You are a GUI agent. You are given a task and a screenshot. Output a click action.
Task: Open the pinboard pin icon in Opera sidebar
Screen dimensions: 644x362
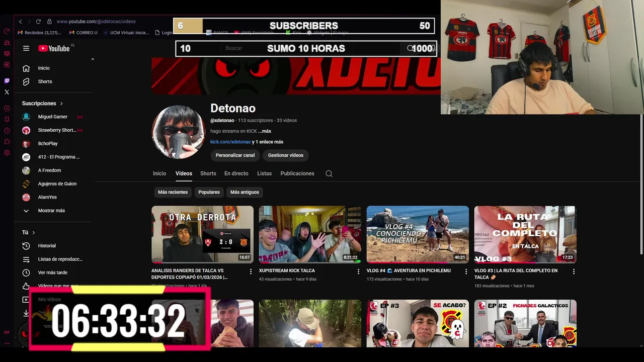tap(7, 119)
